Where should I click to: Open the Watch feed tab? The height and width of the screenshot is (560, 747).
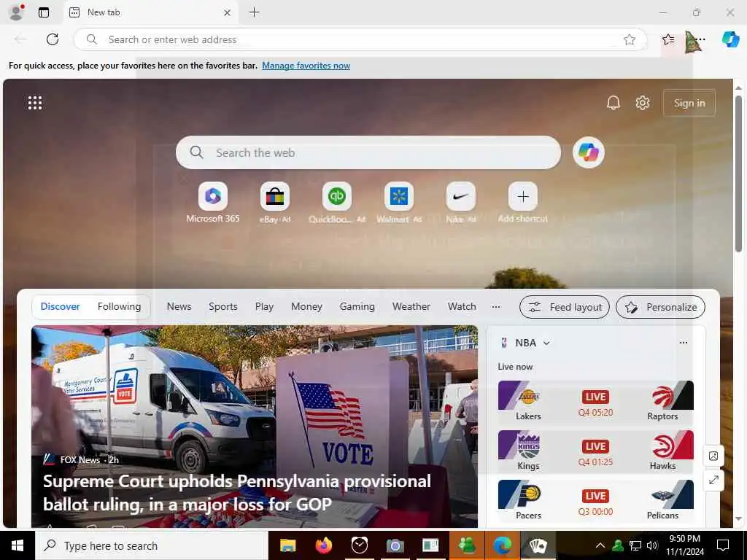(462, 307)
